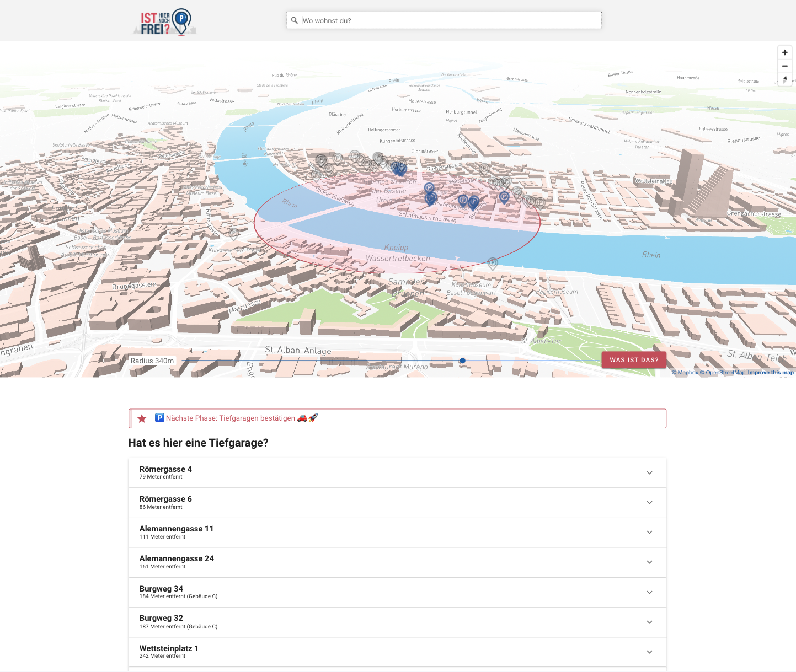Click the magnifier icon in search bar

point(295,20)
